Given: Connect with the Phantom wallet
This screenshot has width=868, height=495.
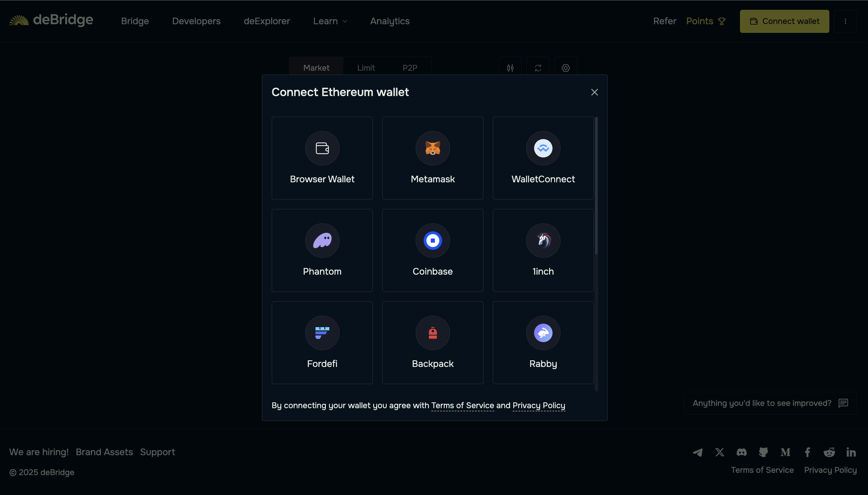Looking at the screenshot, I should [x=322, y=250].
